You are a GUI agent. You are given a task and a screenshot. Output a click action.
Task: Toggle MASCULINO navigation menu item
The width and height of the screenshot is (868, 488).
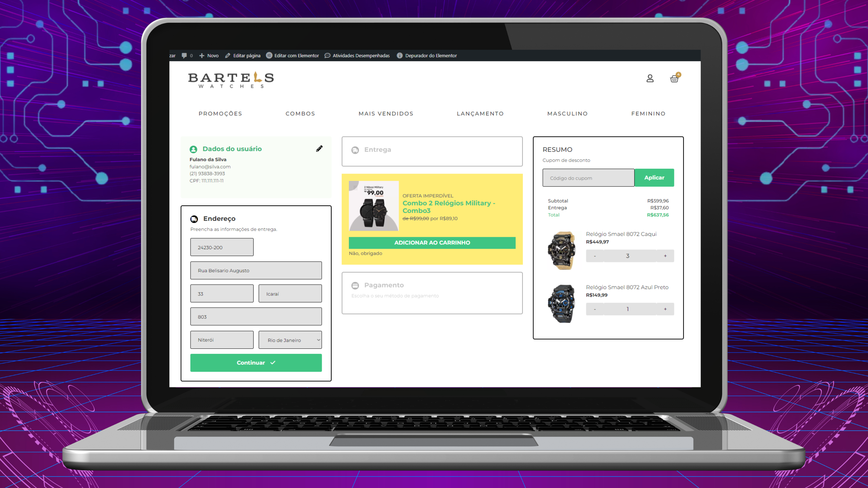(567, 113)
